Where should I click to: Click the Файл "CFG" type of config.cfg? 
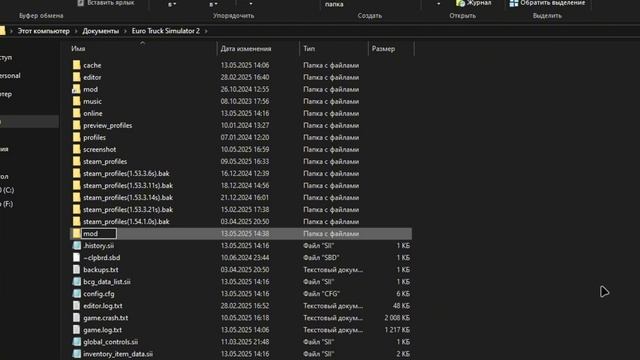pyautogui.click(x=322, y=294)
